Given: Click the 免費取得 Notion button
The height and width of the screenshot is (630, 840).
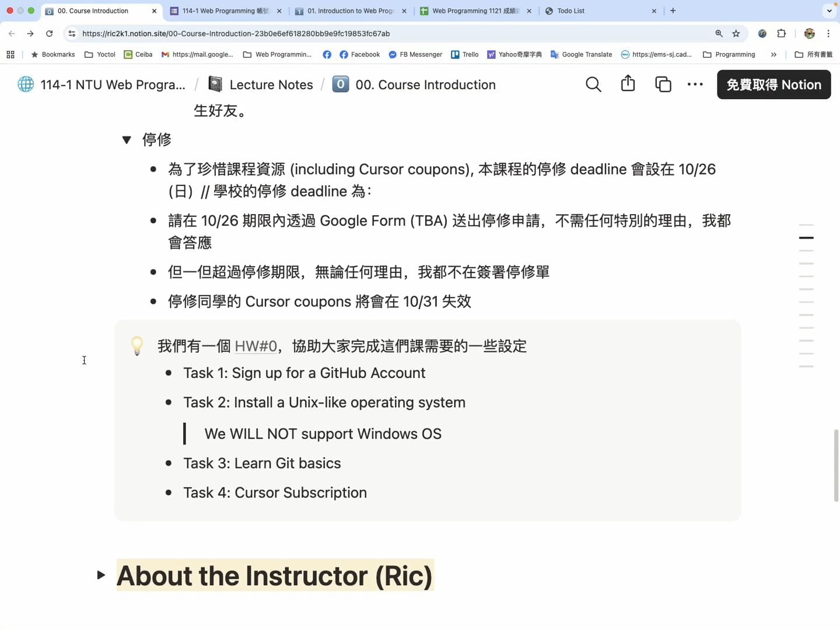Looking at the screenshot, I should (773, 85).
